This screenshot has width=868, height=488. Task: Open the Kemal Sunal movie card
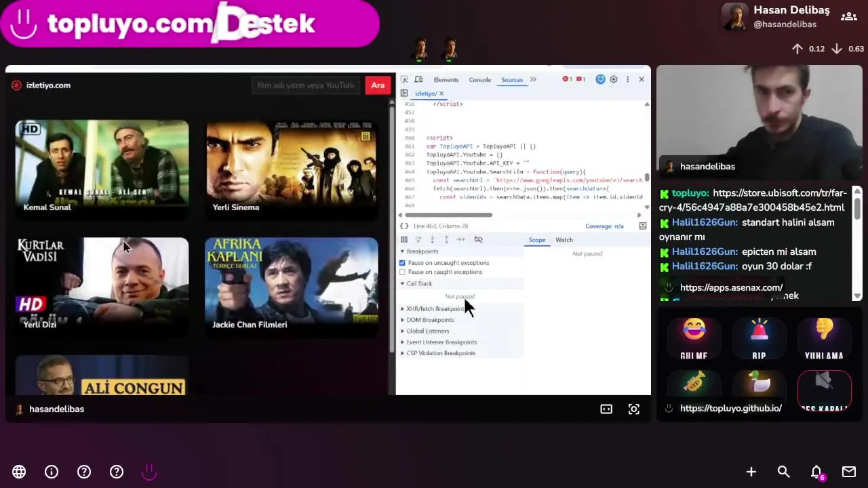[102, 169]
